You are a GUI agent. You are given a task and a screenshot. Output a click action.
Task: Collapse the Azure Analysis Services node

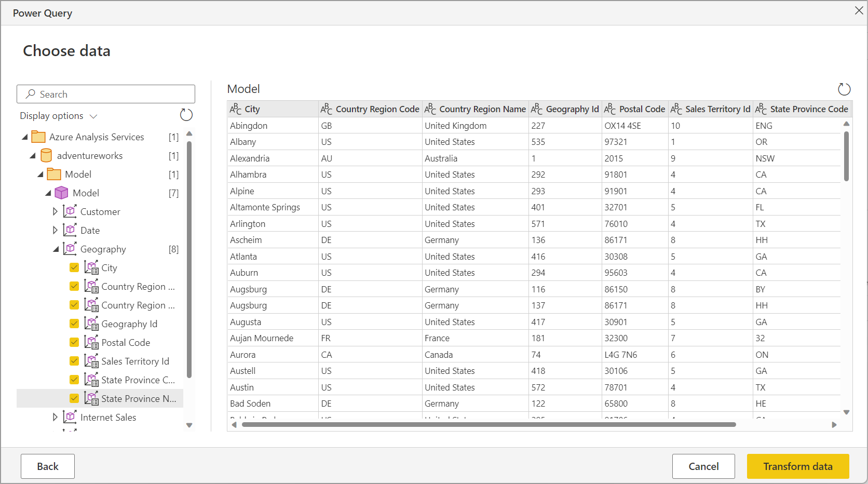pos(24,137)
